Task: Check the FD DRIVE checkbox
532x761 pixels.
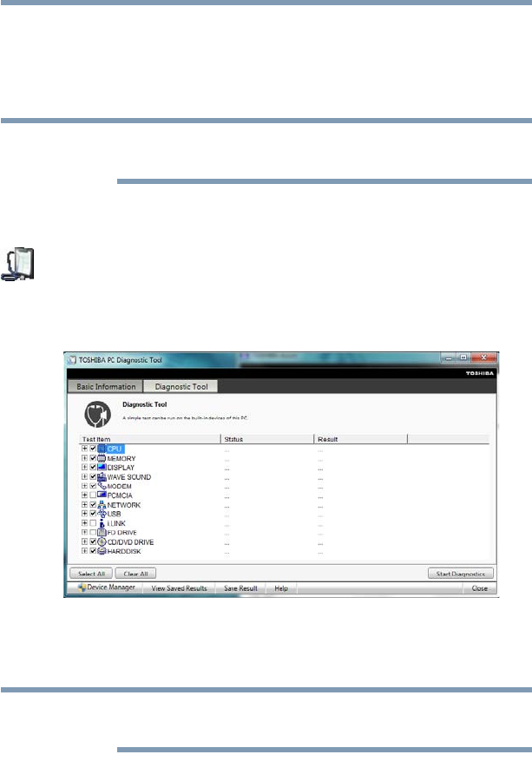Action: 93,533
